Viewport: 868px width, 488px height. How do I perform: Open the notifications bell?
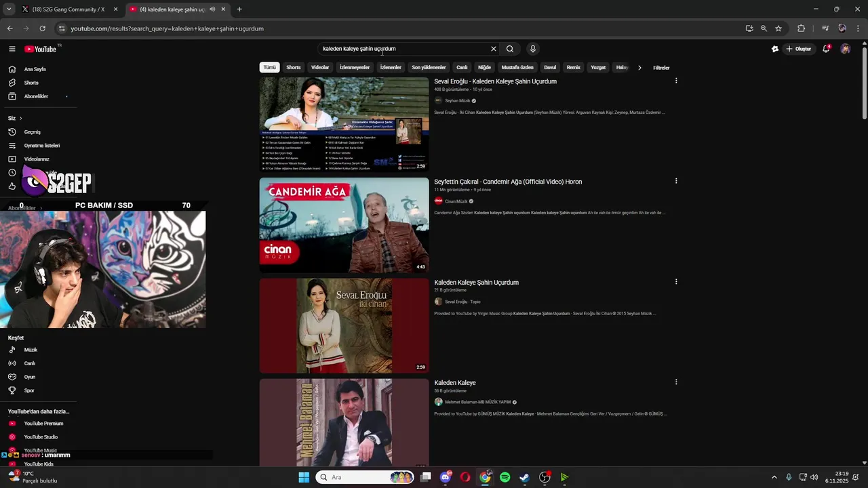826,49
